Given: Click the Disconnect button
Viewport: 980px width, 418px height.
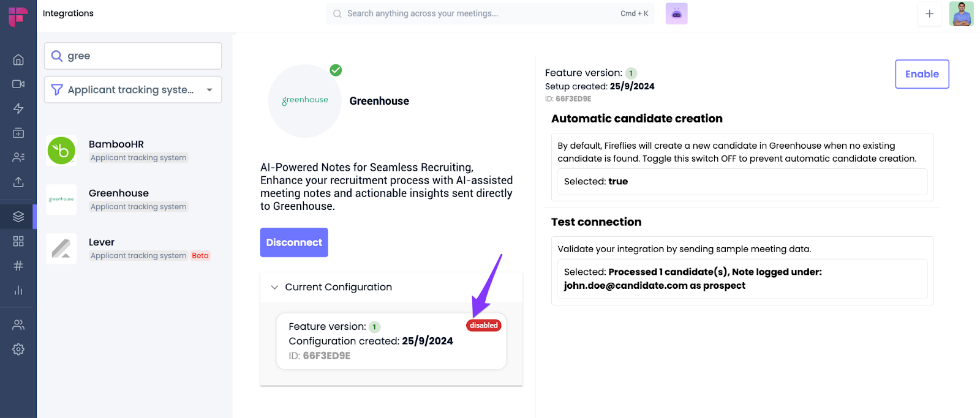Looking at the screenshot, I should tap(294, 242).
